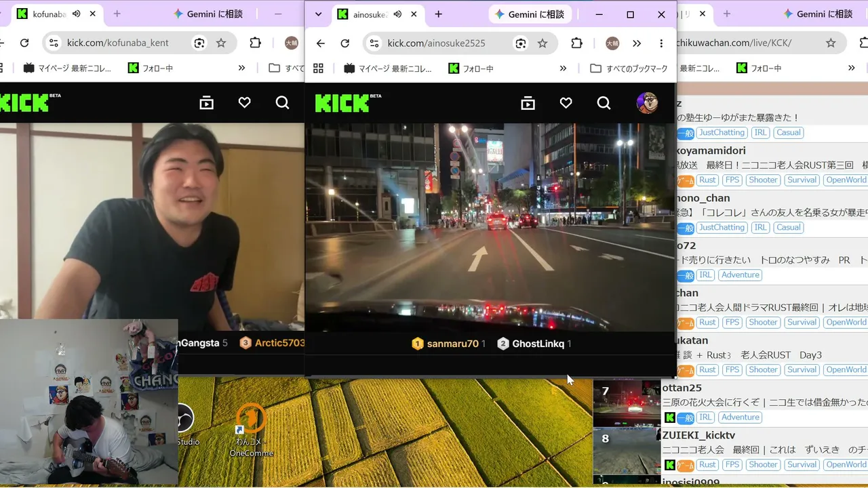Image resolution: width=868 pixels, height=488 pixels.
Task: Open Kick search on the kofunaba_kent page
Action: 282,103
